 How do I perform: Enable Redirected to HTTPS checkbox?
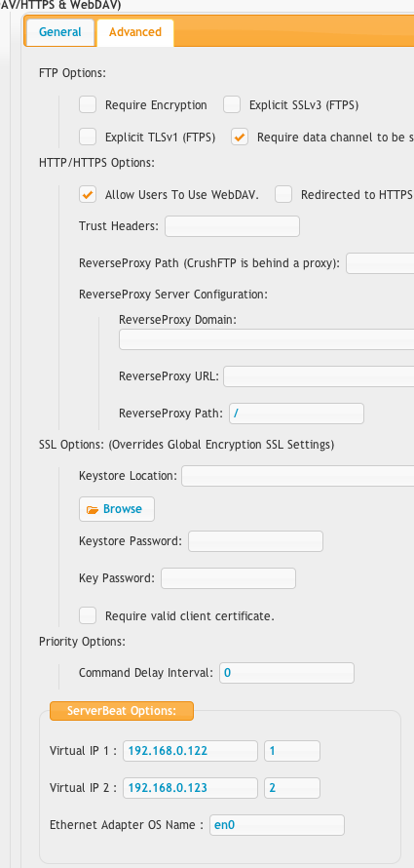click(x=283, y=194)
